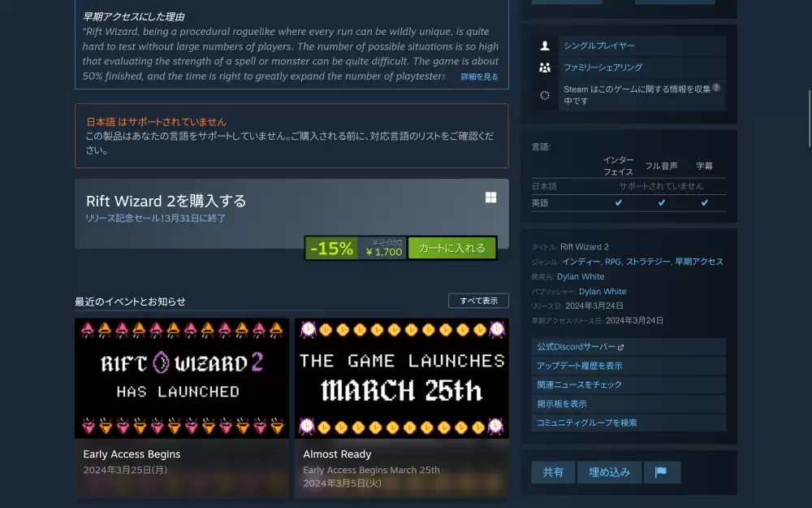The width and height of the screenshot is (812, 508).
Task: Open the developer Dylan White link
Action: point(581,276)
